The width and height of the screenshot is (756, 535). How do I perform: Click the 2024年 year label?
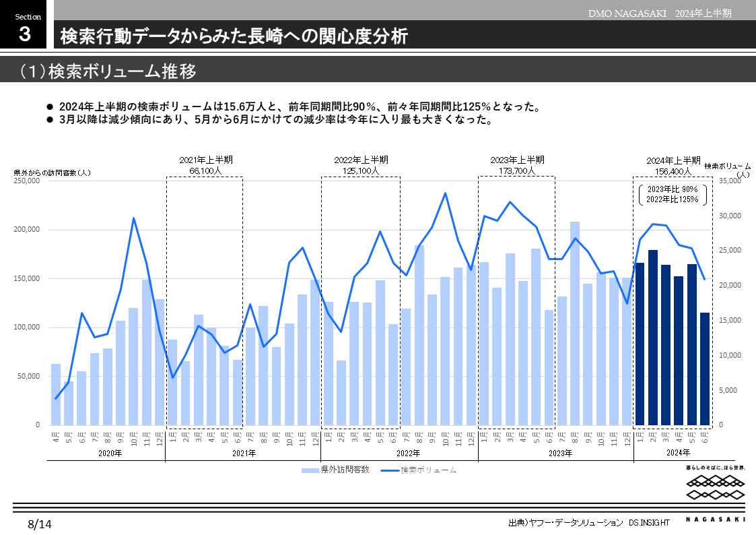coord(679,453)
